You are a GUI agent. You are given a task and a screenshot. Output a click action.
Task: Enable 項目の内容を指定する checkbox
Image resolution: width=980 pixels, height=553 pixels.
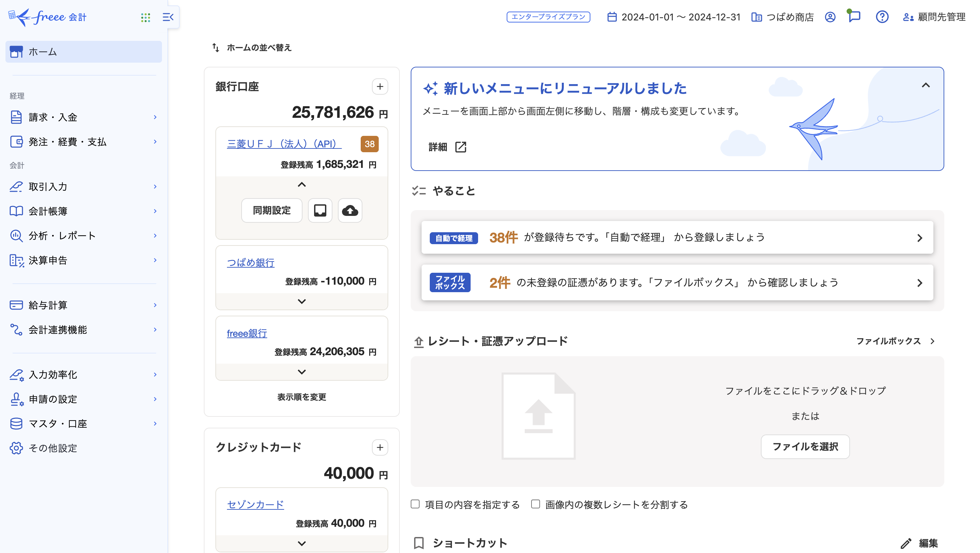(415, 504)
